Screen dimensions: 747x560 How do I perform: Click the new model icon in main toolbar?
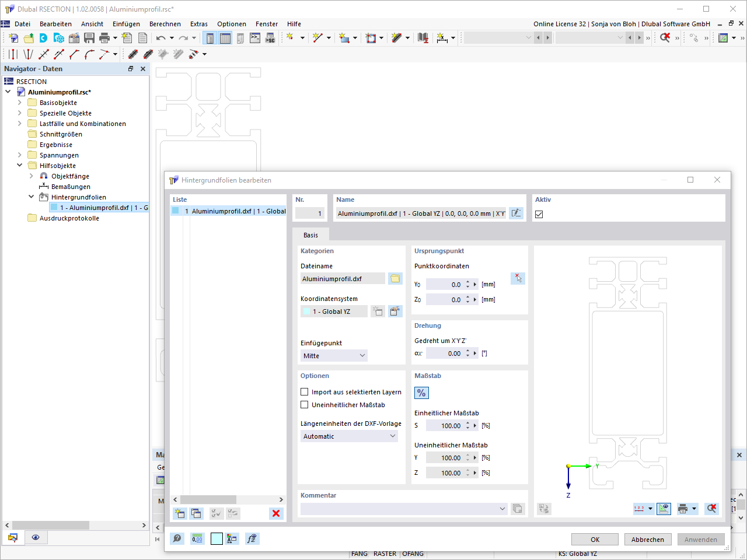[x=13, y=38]
